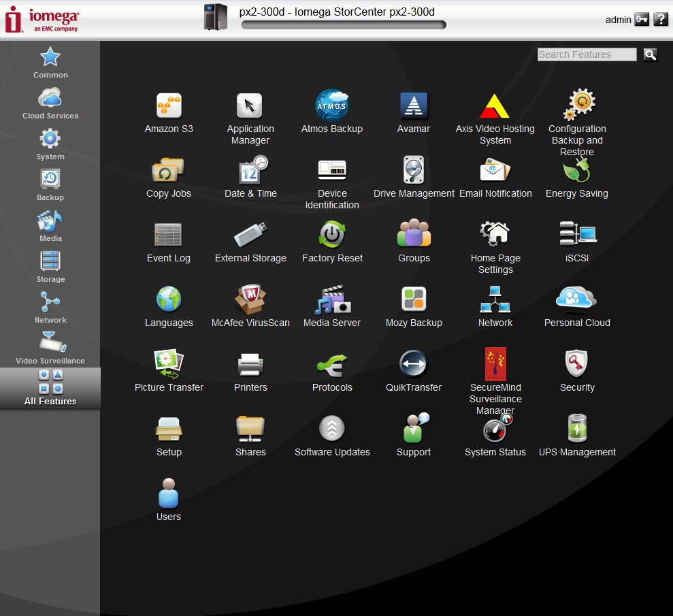View the Event Log
This screenshot has width=673, height=616.
pos(168,242)
